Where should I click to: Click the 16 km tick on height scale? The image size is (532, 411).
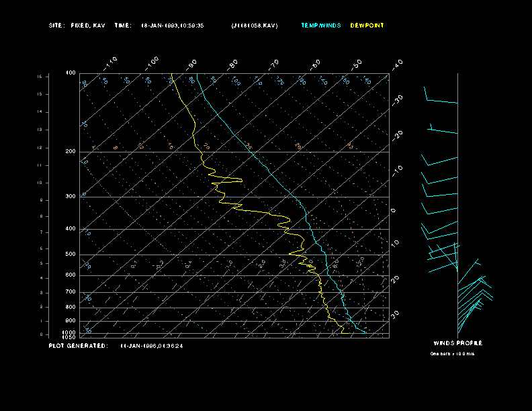(x=40, y=77)
